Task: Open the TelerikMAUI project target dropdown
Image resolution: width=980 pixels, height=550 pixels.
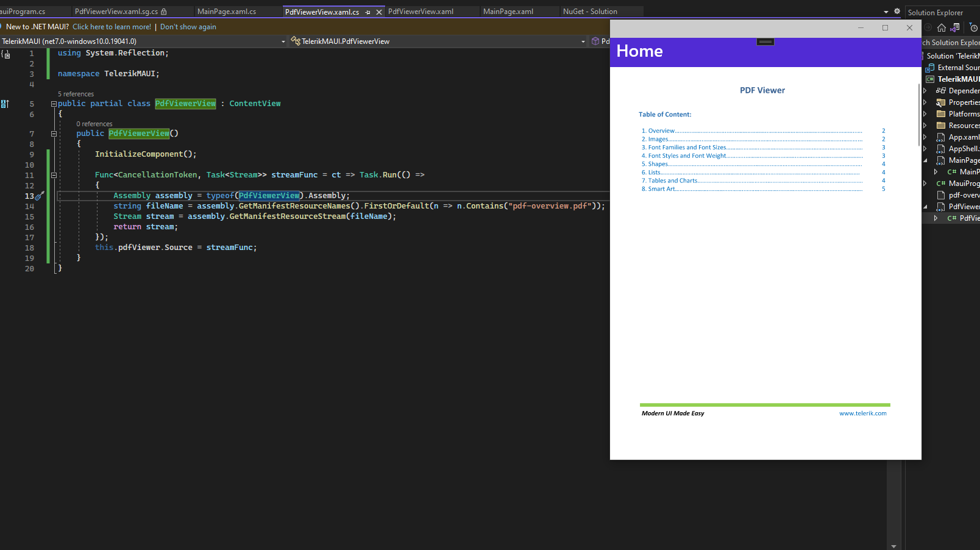Action: point(283,41)
